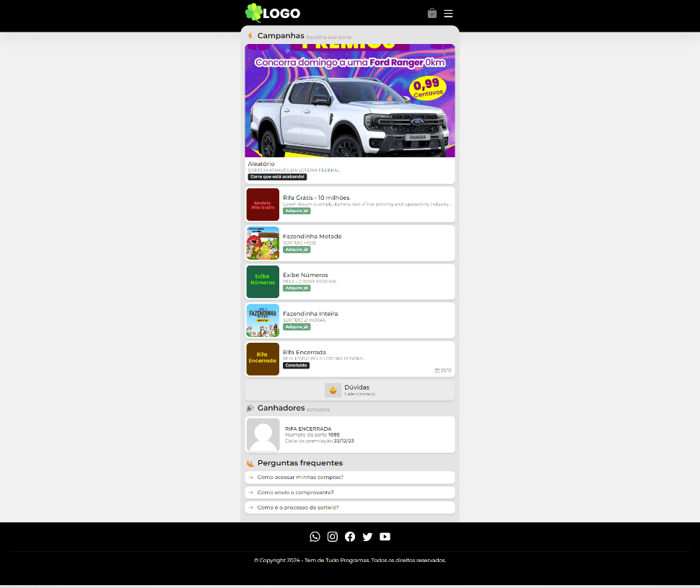Click 'Adquira já!' on Rifa Grátis
Screen dimensions: 700x588
(x=297, y=211)
